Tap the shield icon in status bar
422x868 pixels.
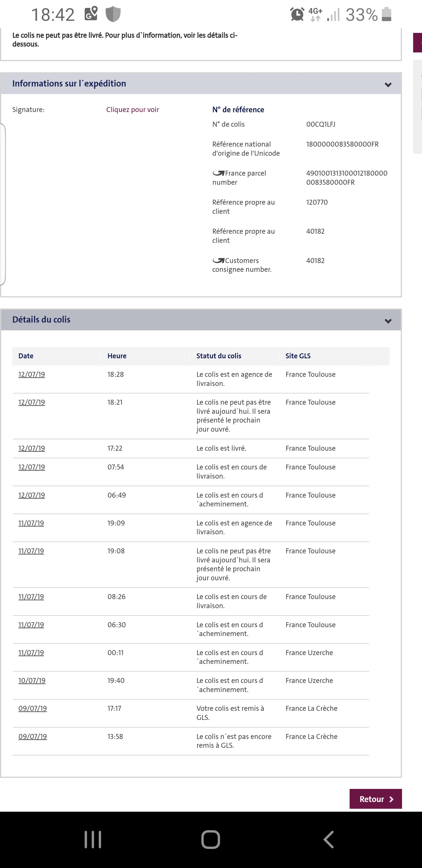(x=113, y=14)
